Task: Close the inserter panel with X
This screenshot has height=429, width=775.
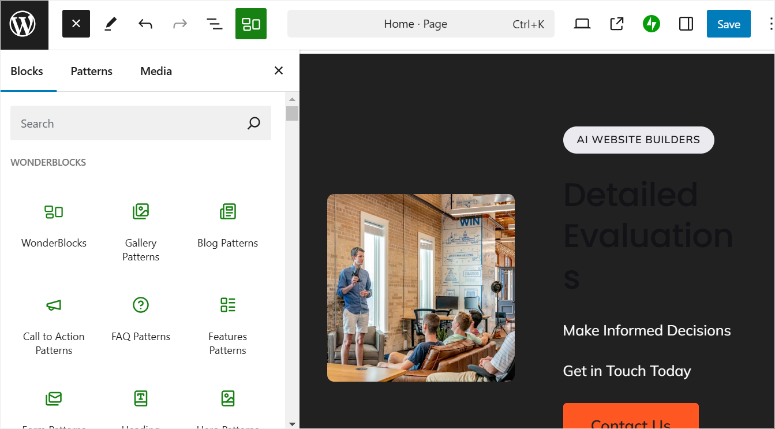Action: pos(279,71)
